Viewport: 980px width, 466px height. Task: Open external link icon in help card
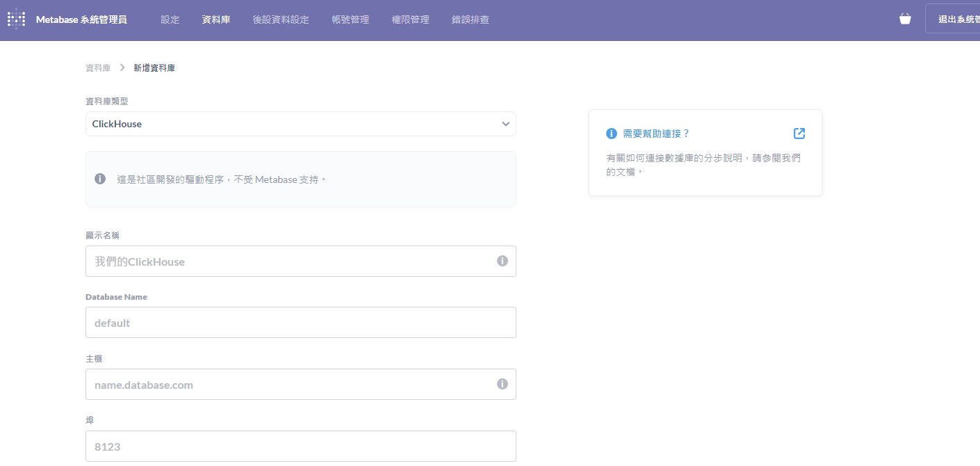(x=799, y=133)
